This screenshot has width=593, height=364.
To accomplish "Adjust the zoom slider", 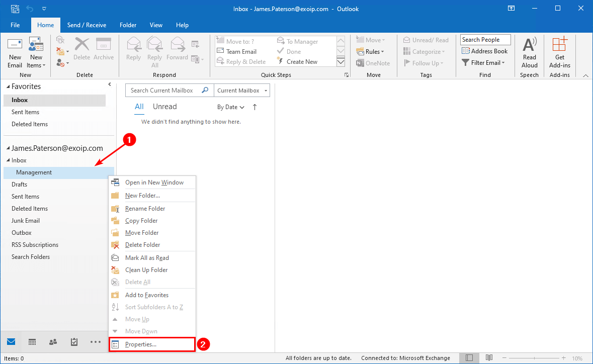I will [535, 358].
